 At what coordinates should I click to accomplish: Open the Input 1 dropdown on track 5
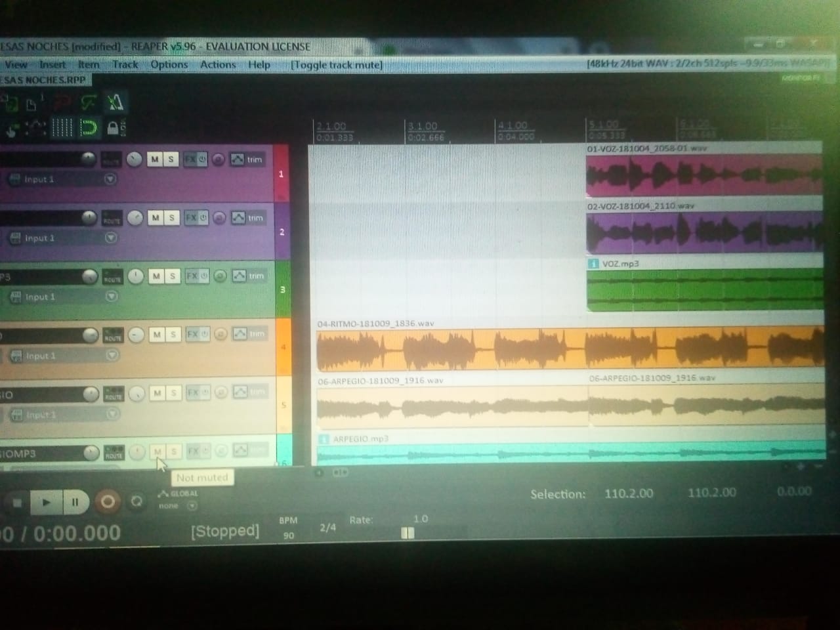coord(112,414)
